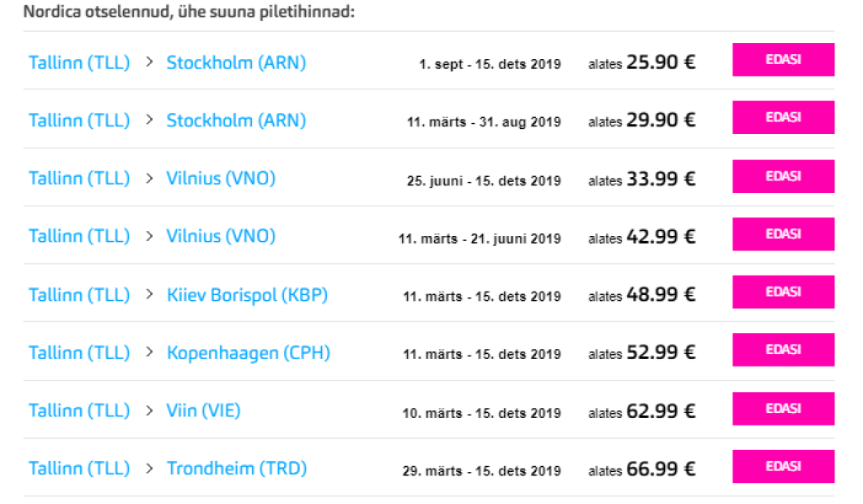Click Vilnius (VNO) link in 42.99 € row

(221, 237)
